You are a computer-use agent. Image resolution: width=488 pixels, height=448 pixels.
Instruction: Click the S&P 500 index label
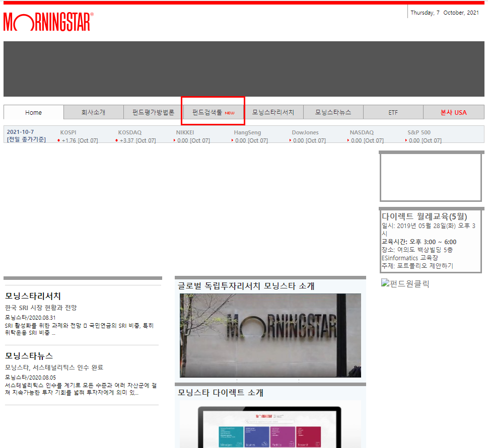pos(419,132)
